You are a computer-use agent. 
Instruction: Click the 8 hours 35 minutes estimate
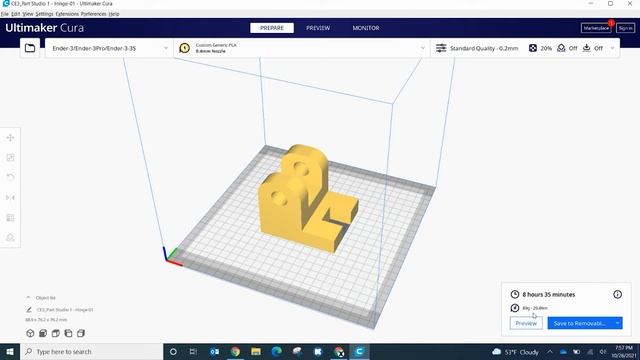click(x=549, y=294)
